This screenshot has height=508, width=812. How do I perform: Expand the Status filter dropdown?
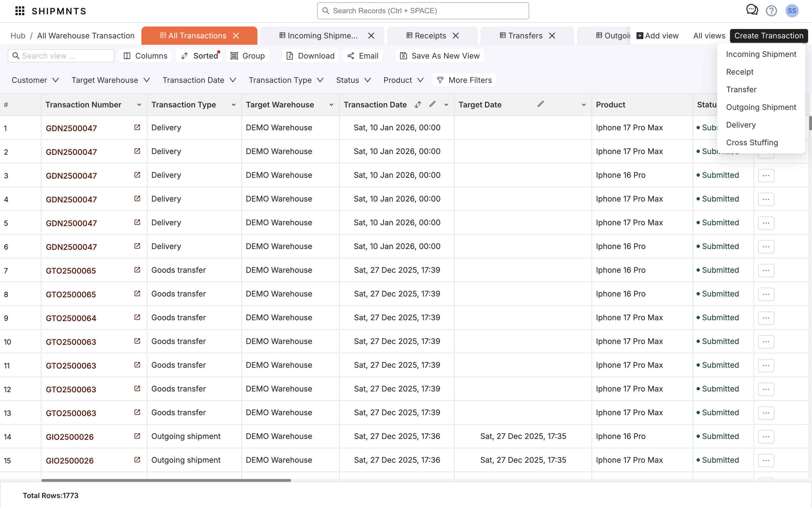pyautogui.click(x=353, y=80)
